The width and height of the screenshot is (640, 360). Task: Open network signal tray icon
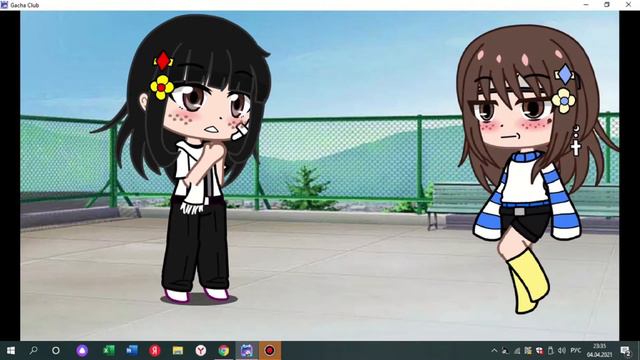tap(517, 351)
